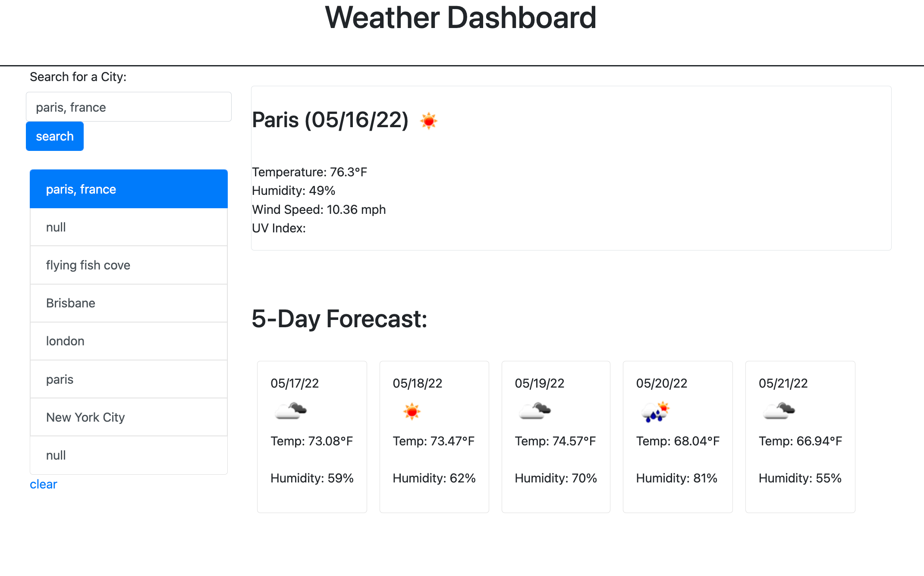Click the first "null" history entry

click(128, 227)
